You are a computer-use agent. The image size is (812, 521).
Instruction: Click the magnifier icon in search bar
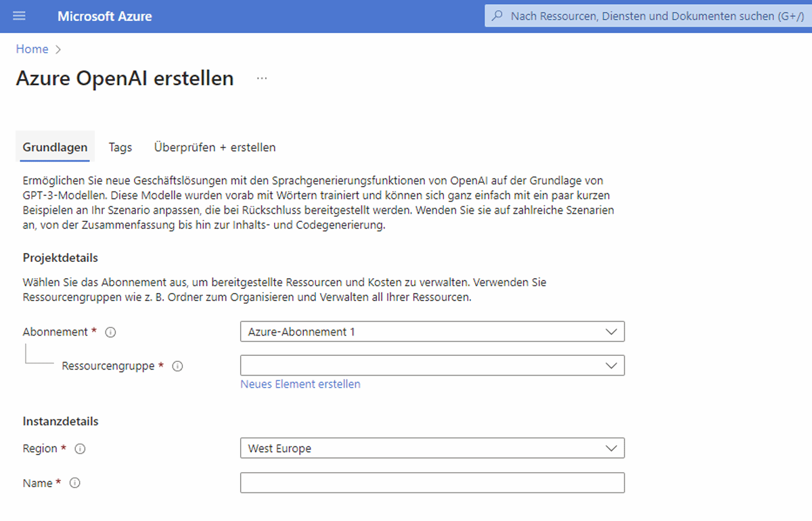tap(497, 16)
